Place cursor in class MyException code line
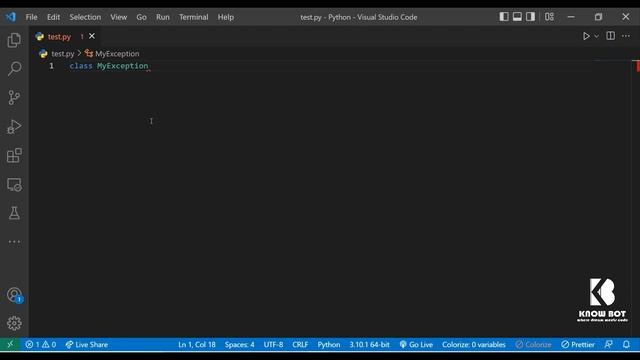 pyautogui.click(x=109, y=66)
